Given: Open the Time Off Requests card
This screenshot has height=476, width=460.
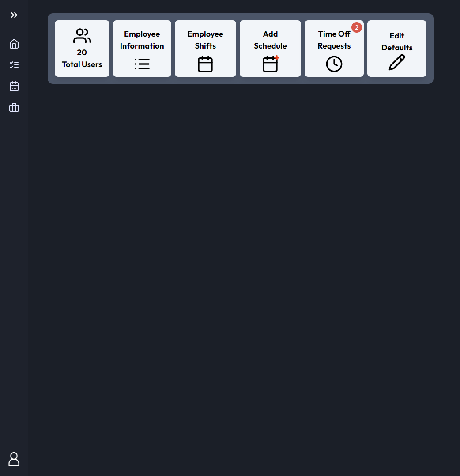Looking at the screenshot, I should point(334,48).
